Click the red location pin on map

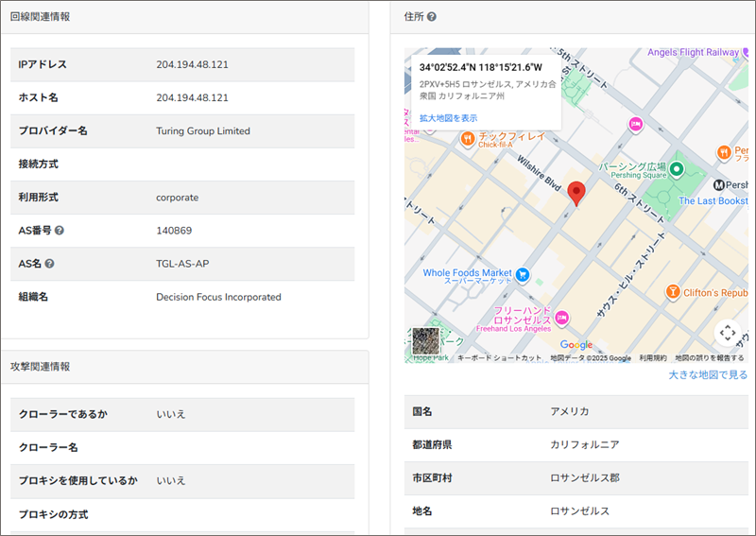tap(577, 193)
